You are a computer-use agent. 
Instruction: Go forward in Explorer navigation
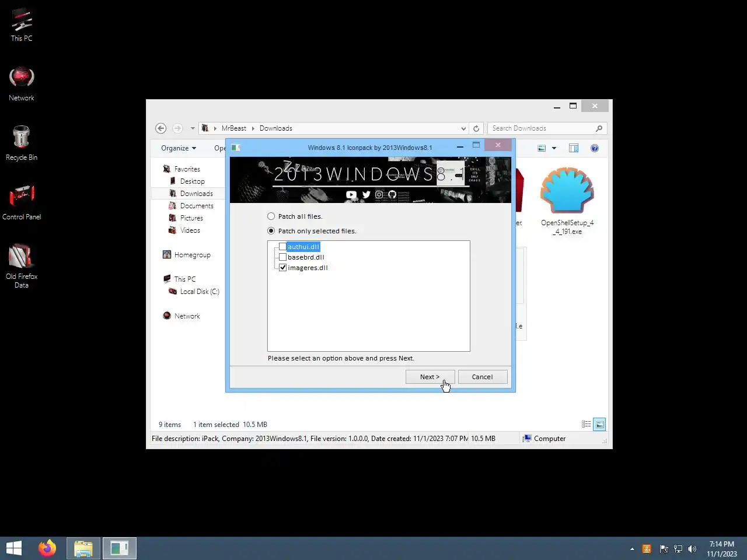177,128
